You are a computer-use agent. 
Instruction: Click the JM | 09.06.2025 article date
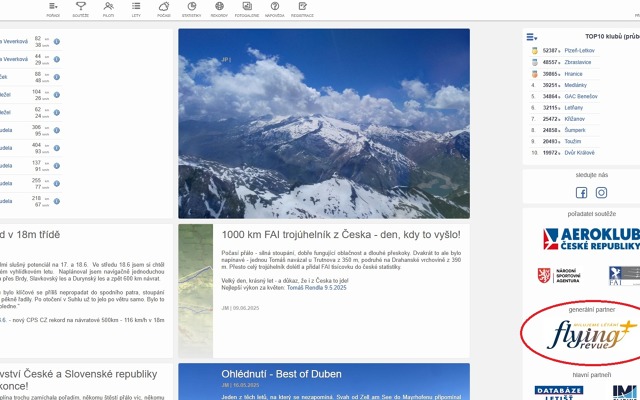[240, 308]
